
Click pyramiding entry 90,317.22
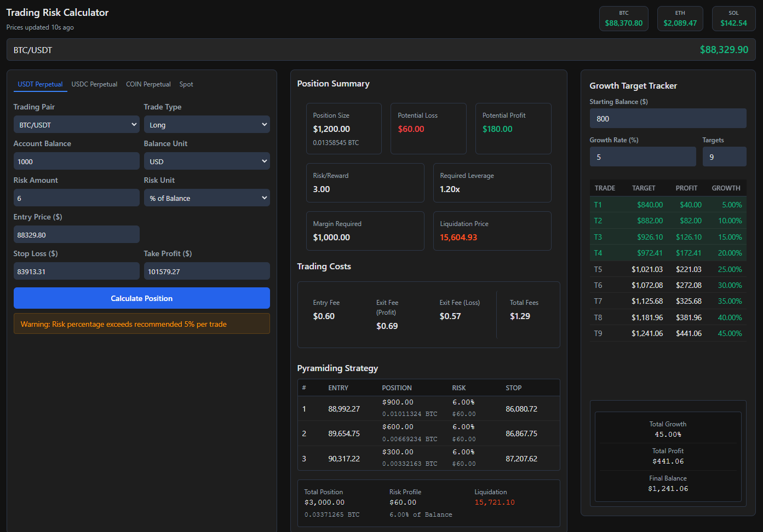point(344,459)
